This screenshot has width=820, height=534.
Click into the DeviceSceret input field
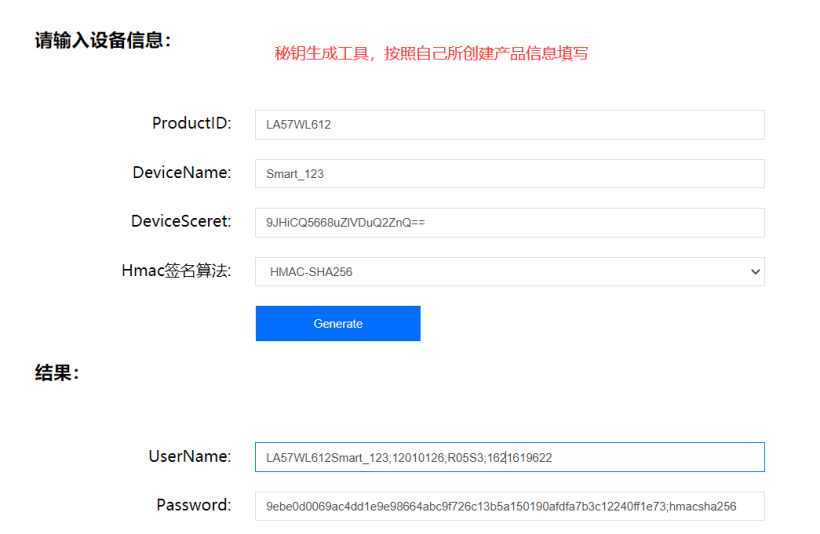[509, 223]
